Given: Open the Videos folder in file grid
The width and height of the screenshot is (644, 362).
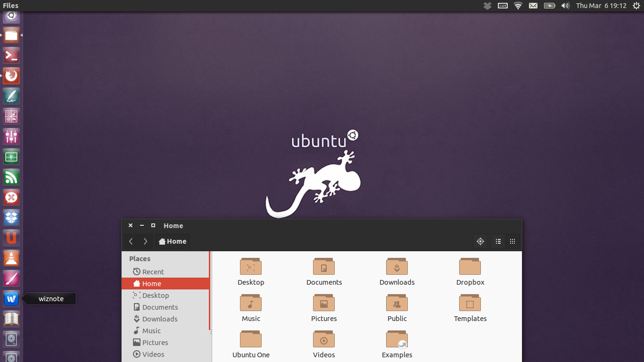Looking at the screenshot, I should tap(324, 339).
